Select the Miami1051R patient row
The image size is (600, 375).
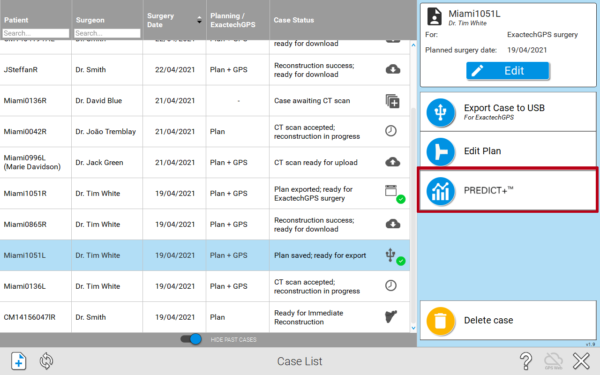(x=205, y=194)
